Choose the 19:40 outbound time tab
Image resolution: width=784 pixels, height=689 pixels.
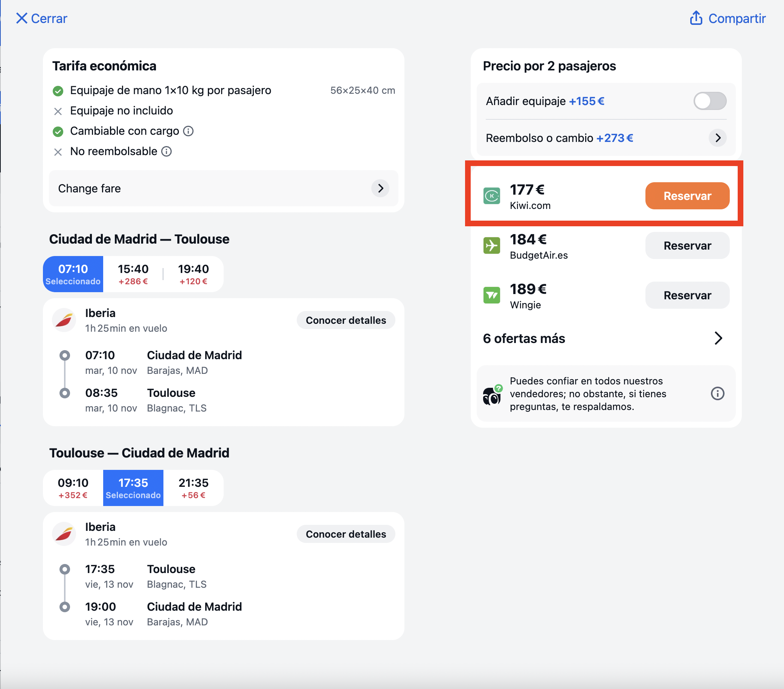[x=193, y=274]
